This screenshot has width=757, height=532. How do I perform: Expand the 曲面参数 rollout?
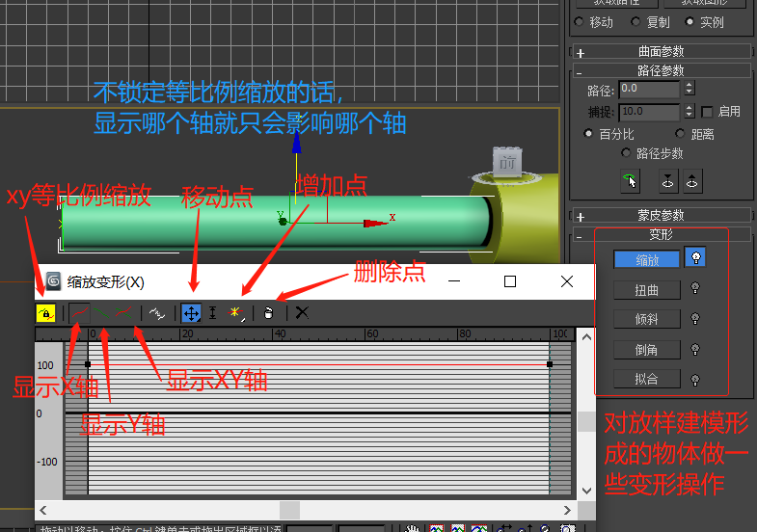pos(661,51)
